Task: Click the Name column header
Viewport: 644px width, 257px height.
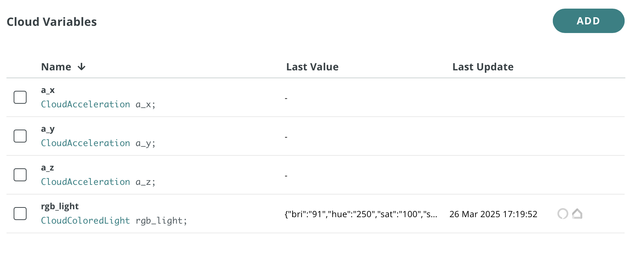Action: click(56, 67)
